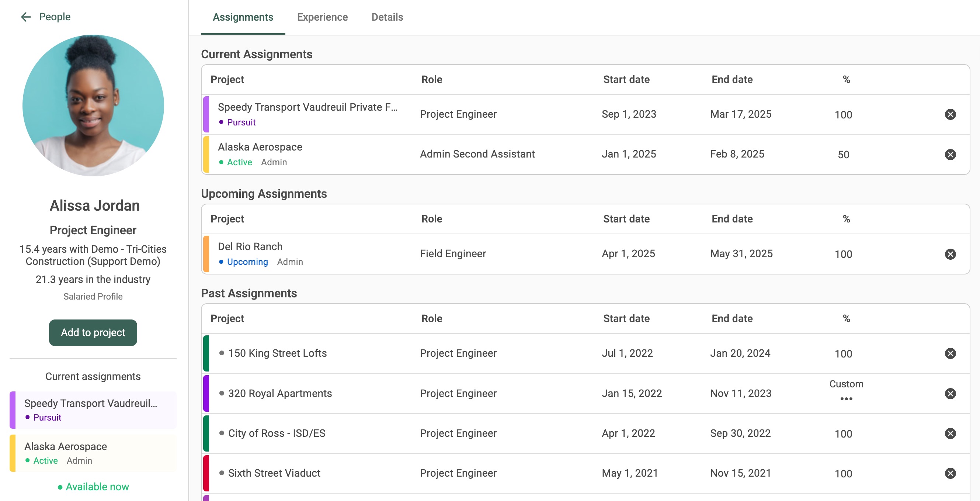Click the Past Assignments heading

[x=249, y=293]
